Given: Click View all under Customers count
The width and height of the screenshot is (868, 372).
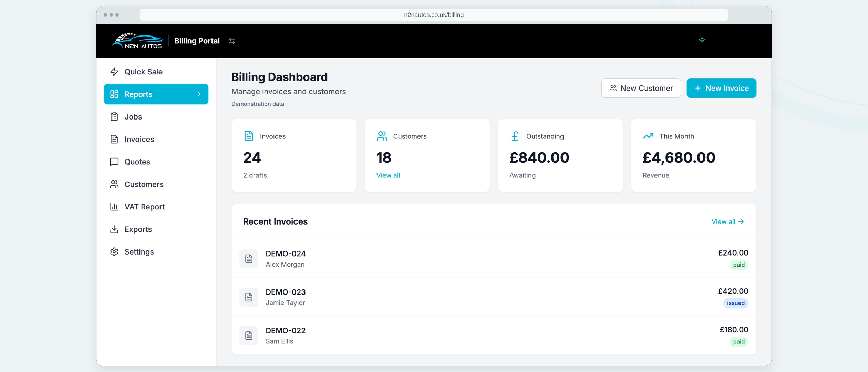Looking at the screenshot, I should point(388,175).
